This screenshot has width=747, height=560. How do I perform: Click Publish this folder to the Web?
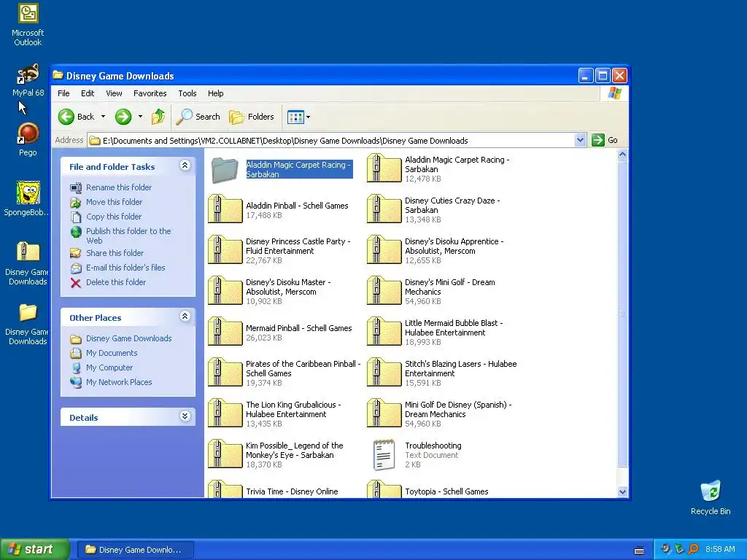128,236
